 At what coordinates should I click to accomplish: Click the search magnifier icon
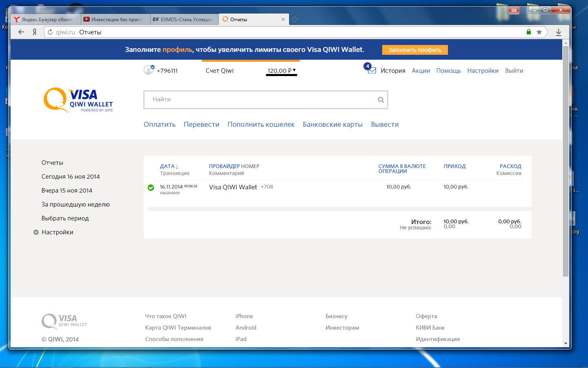click(381, 100)
